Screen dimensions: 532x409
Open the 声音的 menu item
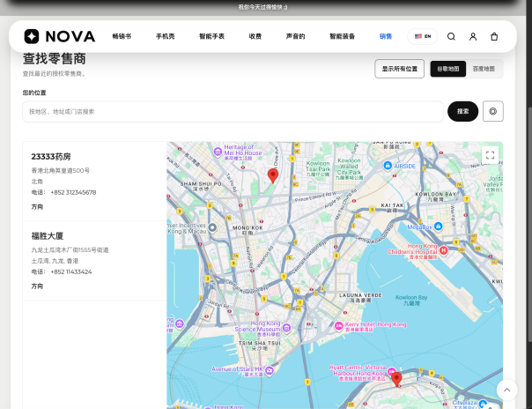296,36
